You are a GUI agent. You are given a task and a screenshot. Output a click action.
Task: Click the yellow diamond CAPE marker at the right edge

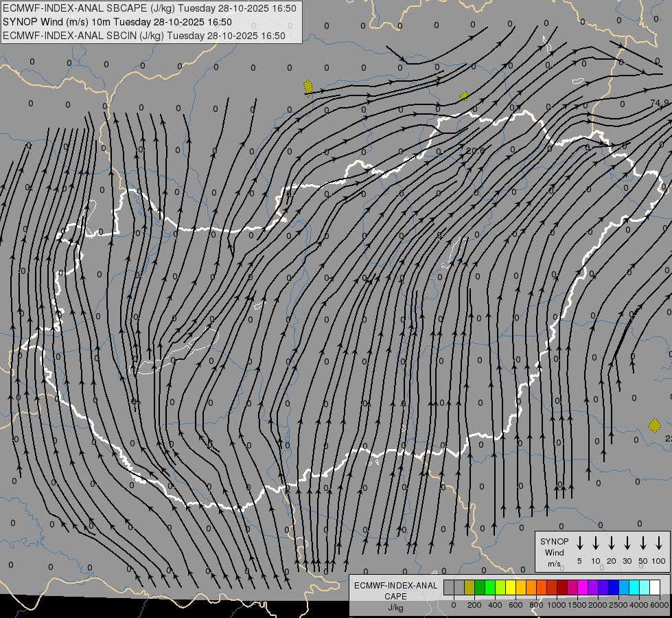[654, 426]
